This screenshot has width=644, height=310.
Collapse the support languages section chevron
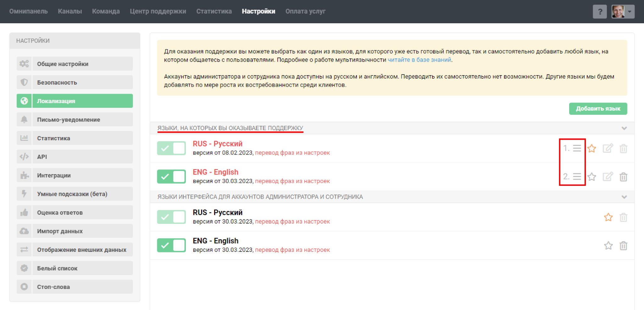624,128
